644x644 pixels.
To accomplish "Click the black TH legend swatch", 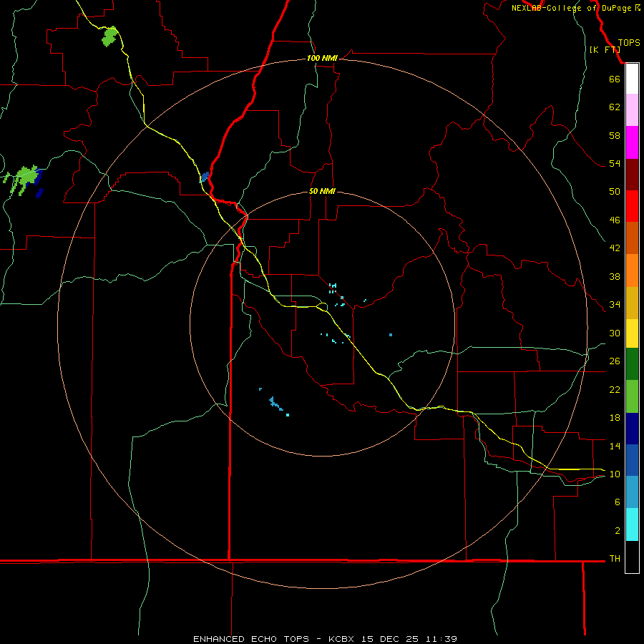I will pyautogui.click(x=632, y=557).
